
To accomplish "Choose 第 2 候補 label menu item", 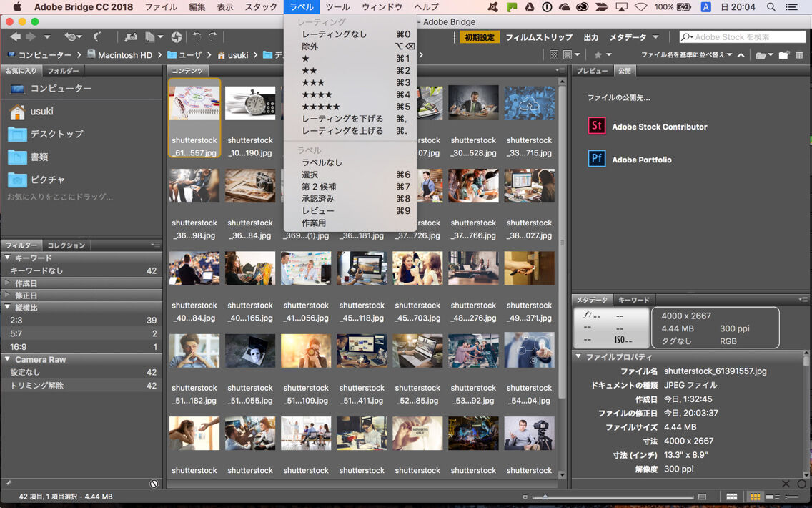I will tap(350, 187).
